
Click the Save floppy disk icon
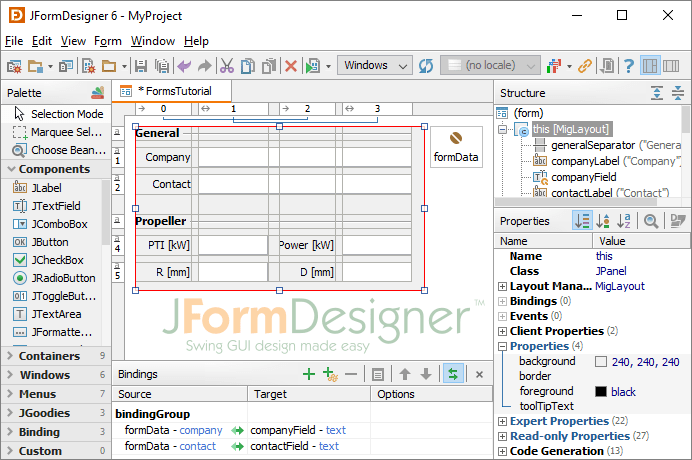click(141, 66)
